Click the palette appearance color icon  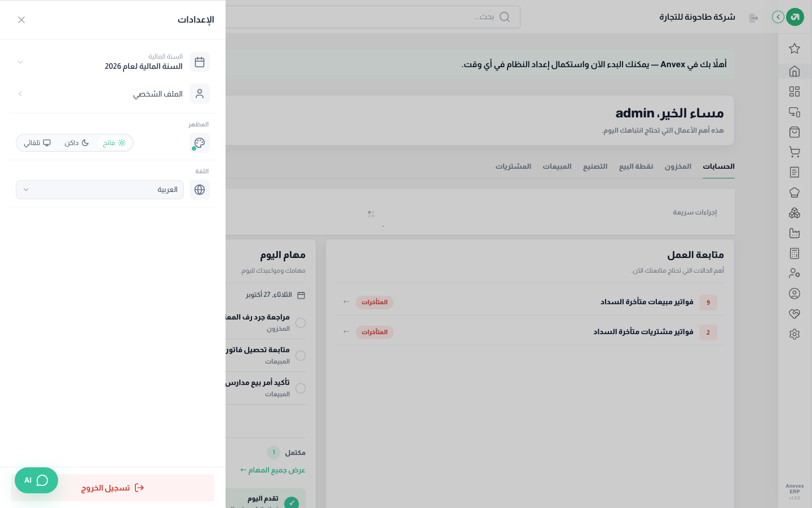(200, 143)
